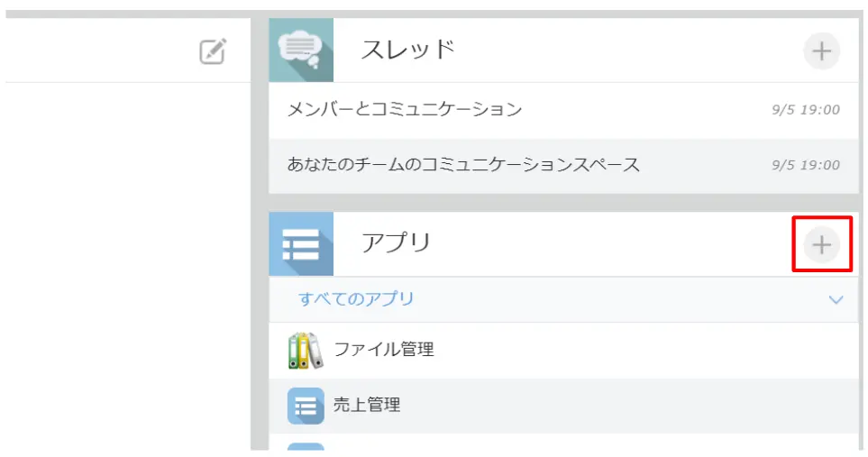This screenshot has height=457, width=868.
Task: Open the メンバーとコミュニケーション thread
Action: 405,110
